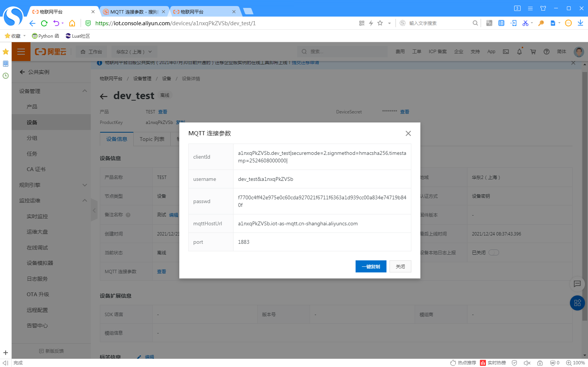Open the Aliyun hamburger menu
The width and height of the screenshot is (588, 367).
pos(21,52)
